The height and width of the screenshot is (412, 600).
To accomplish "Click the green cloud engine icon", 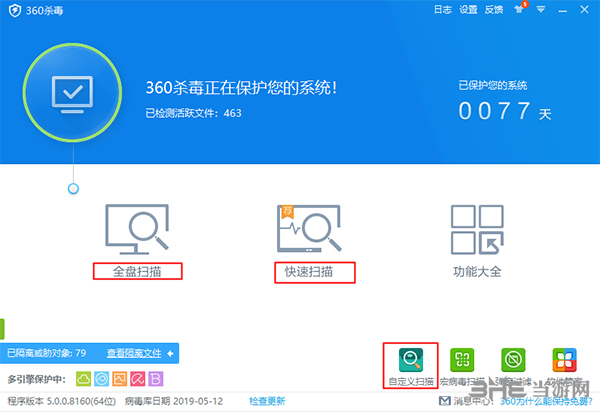I will pos(83,379).
